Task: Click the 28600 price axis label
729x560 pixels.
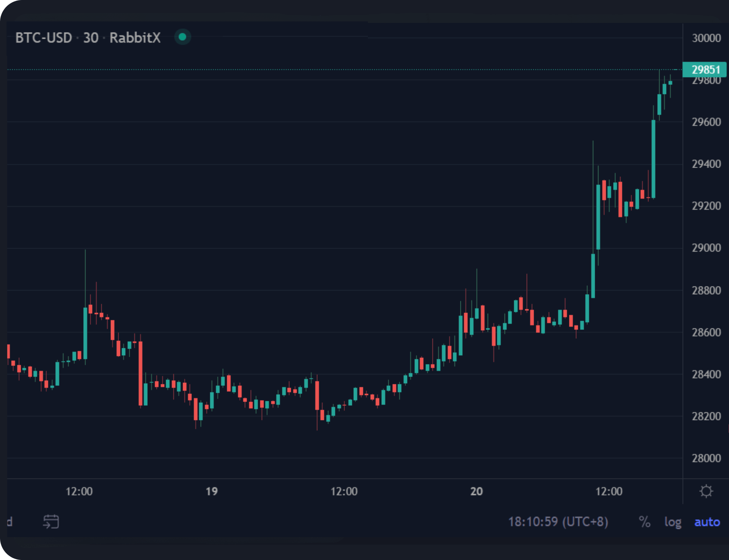Action: 706,332
